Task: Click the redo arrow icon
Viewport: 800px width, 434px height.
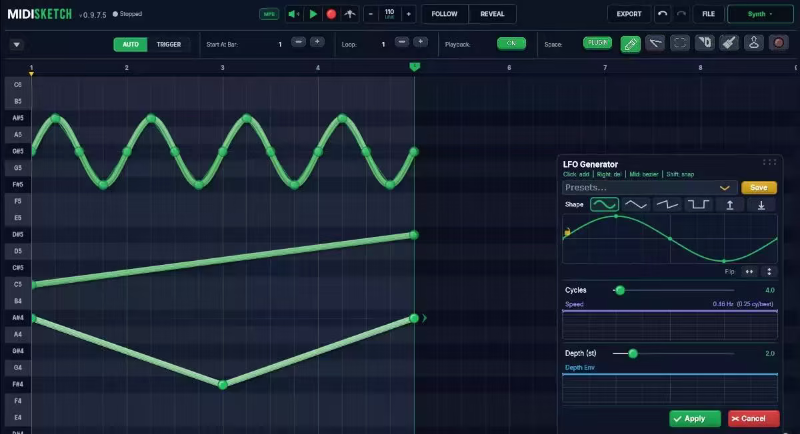Action: point(681,14)
